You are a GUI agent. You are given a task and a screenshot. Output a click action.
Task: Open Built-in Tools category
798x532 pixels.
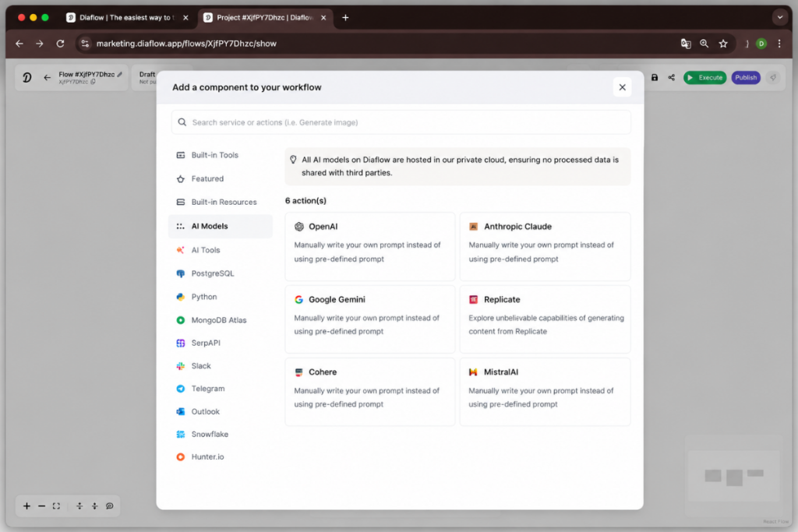pos(221,155)
